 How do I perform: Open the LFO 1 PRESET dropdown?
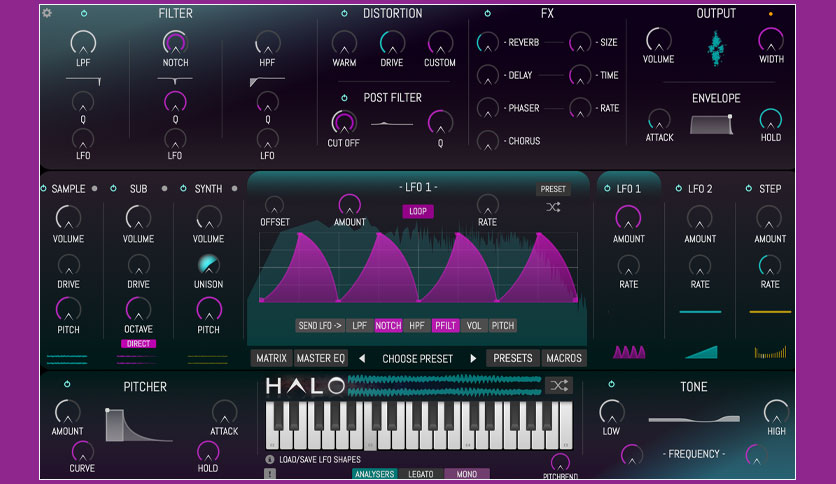553,189
